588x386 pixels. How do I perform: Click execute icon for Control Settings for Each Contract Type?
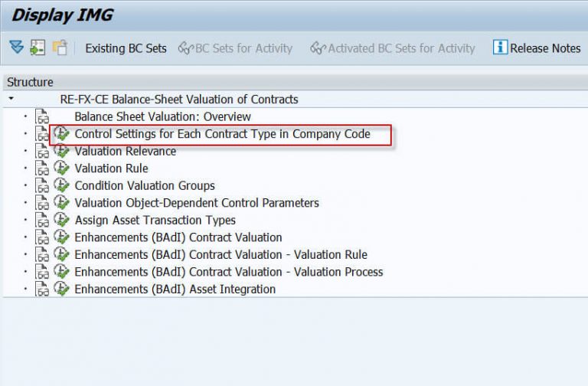click(x=62, y=135)
